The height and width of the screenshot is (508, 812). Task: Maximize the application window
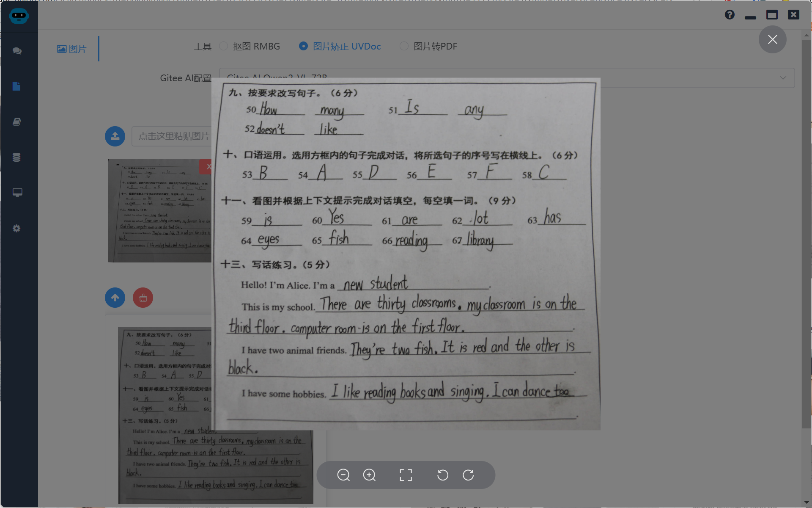[772, 15]
